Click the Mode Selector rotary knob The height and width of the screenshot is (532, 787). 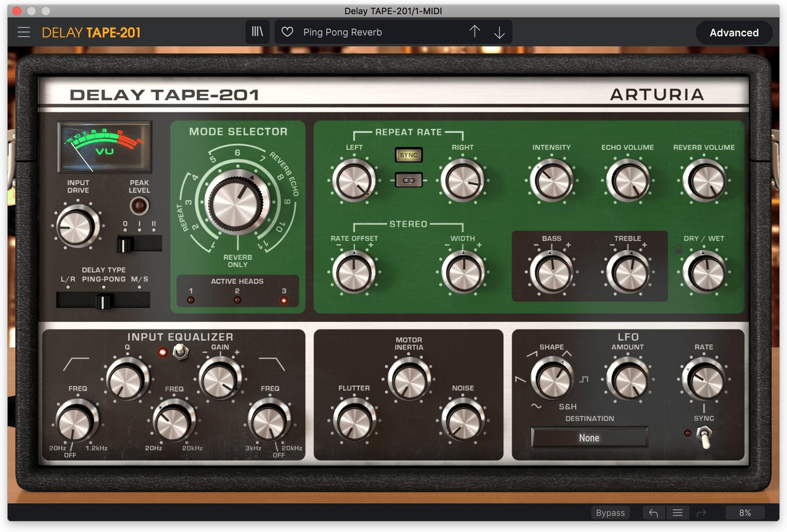pos(237,203)
